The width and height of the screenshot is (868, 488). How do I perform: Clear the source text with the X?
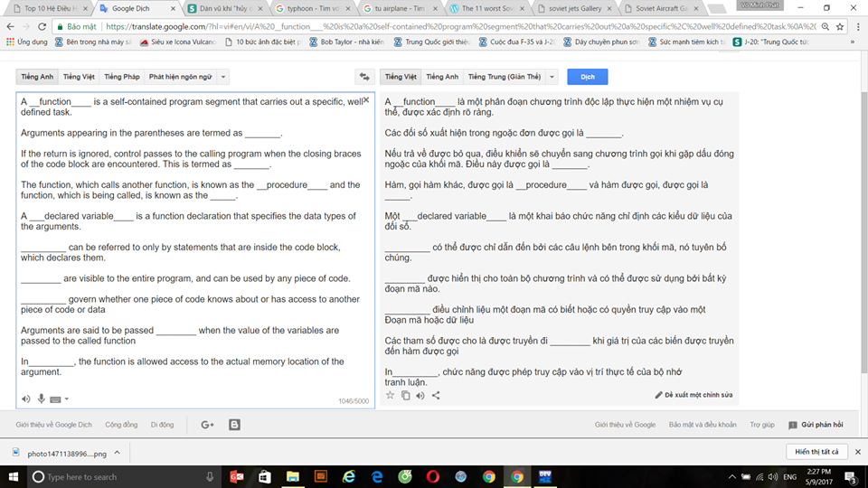366,100
